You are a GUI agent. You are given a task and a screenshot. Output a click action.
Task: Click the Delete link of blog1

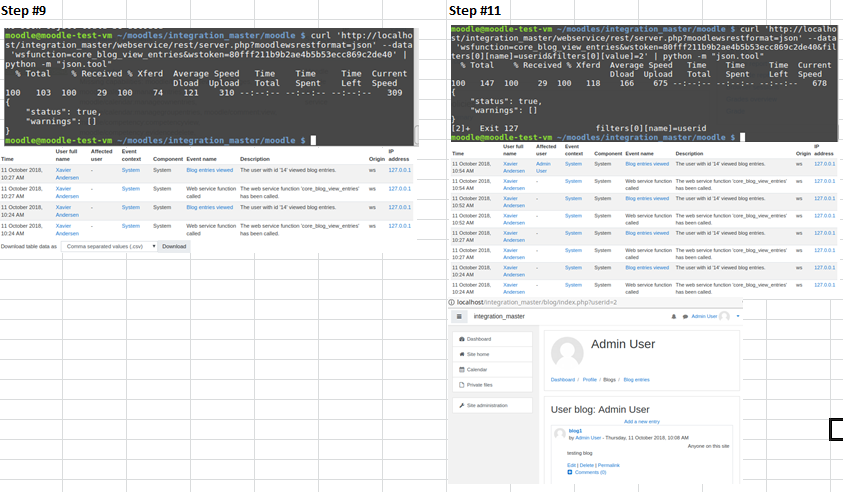click(x=587, y=465)
